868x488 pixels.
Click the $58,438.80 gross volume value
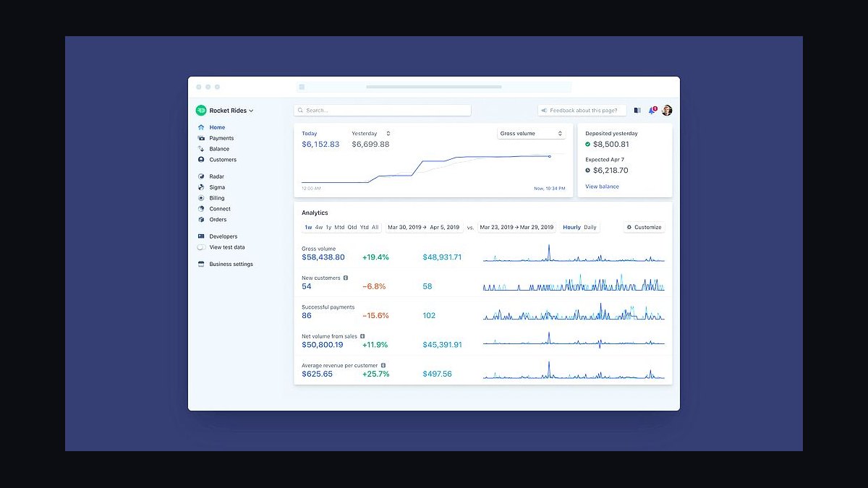(x=323, y=257)
